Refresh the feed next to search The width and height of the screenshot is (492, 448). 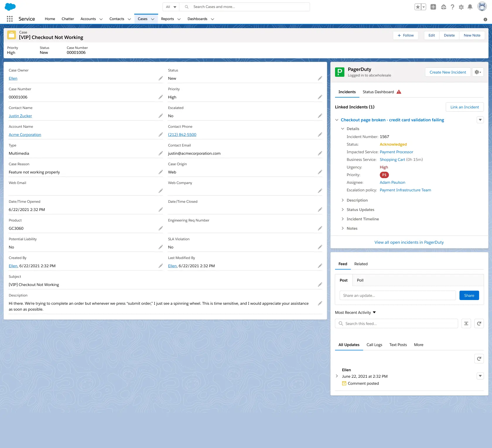click(479, 323)
